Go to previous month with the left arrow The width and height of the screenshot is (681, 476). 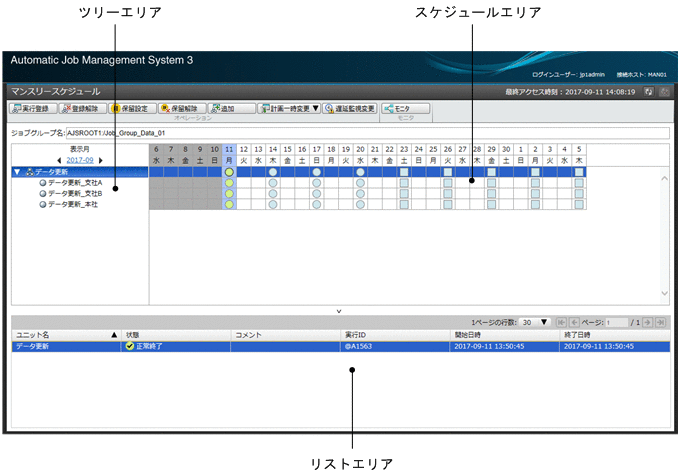coord(60,160)
